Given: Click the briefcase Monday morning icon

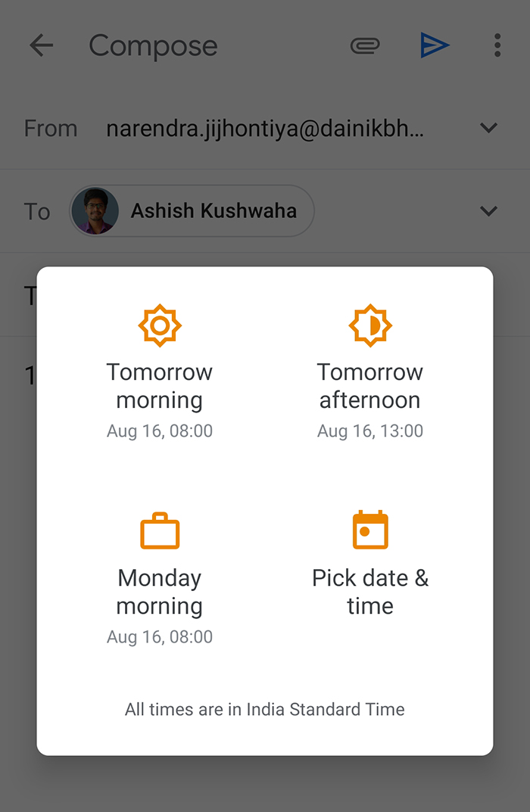Looking at the screenshot, I should click(160, 530).
